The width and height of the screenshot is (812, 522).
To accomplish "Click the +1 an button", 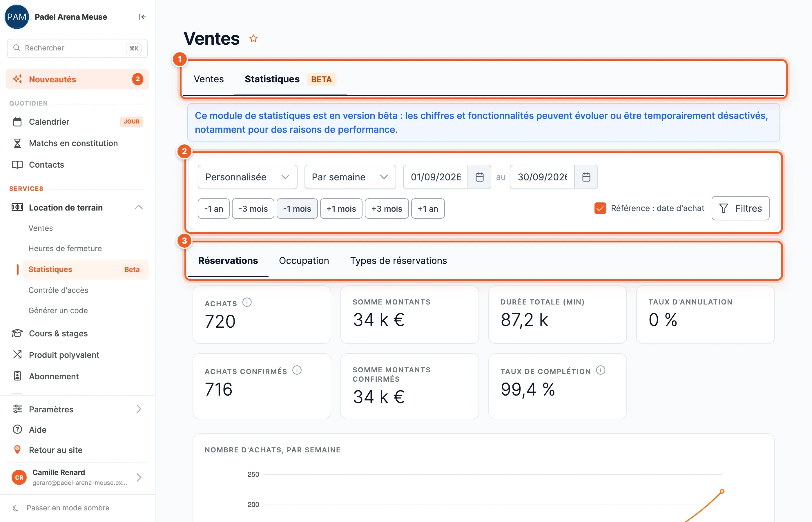I will [x=428, y=209].
